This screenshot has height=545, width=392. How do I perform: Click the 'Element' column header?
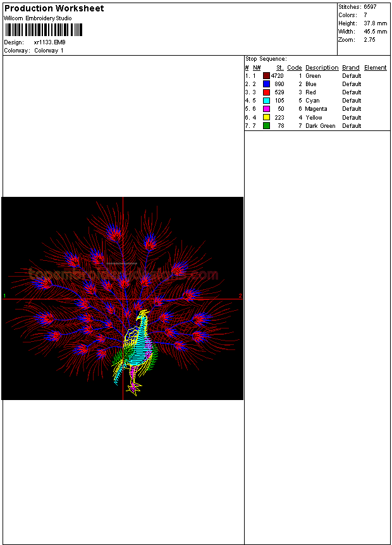point(376,68)
